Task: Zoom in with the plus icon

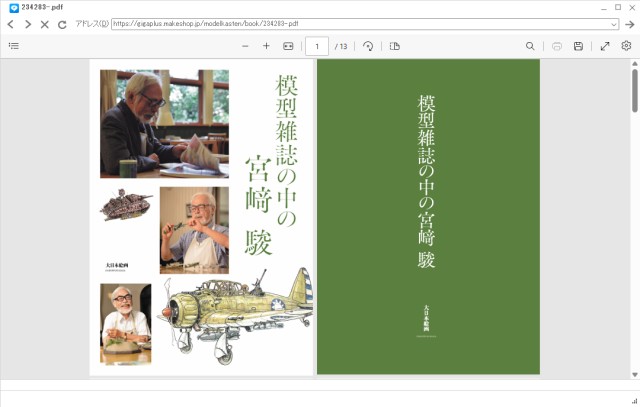Action: point(266,46)
